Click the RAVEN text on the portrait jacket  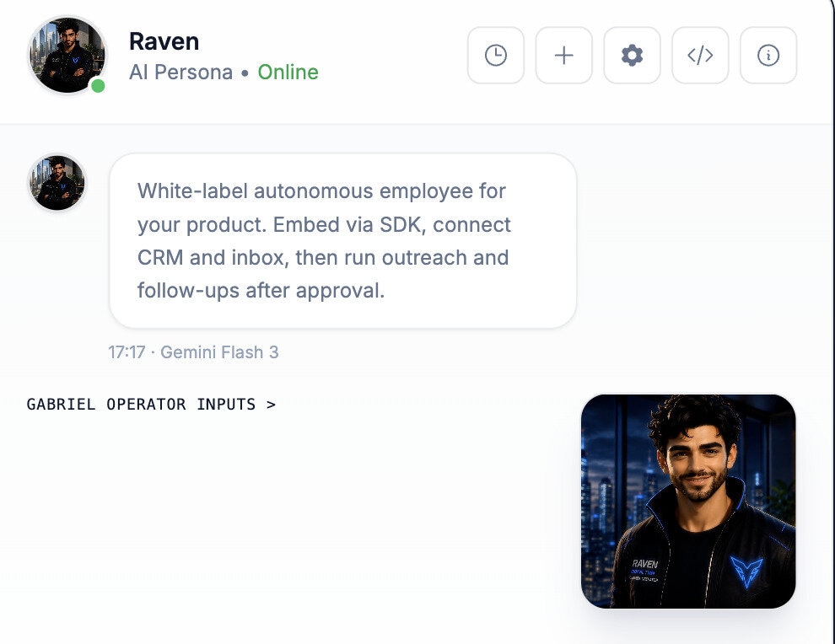point(645,563)
